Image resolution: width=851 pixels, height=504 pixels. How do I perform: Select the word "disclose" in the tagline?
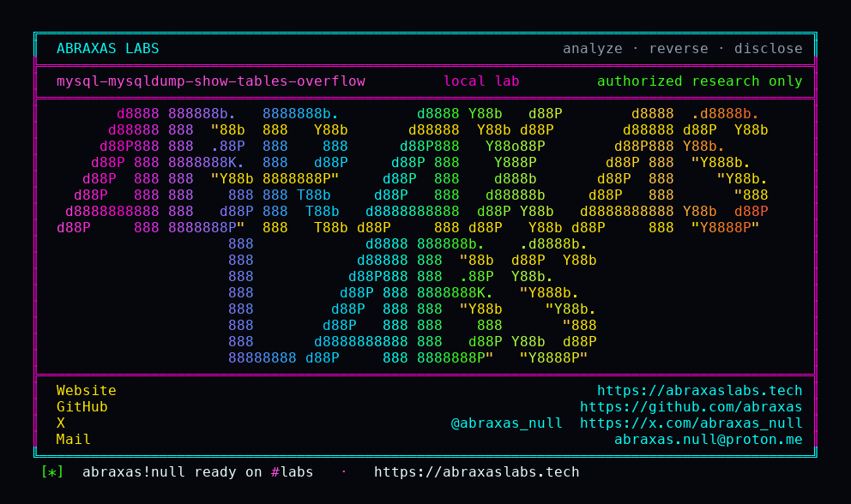768,49
